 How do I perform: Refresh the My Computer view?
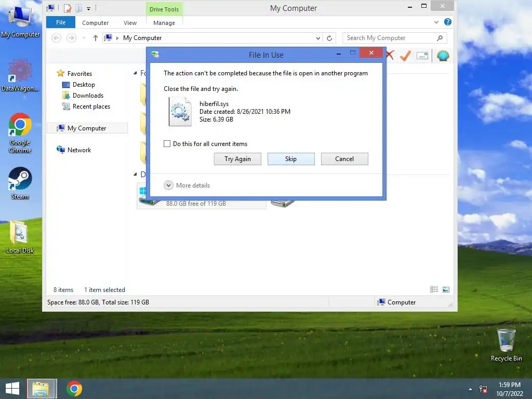[329, 38]
